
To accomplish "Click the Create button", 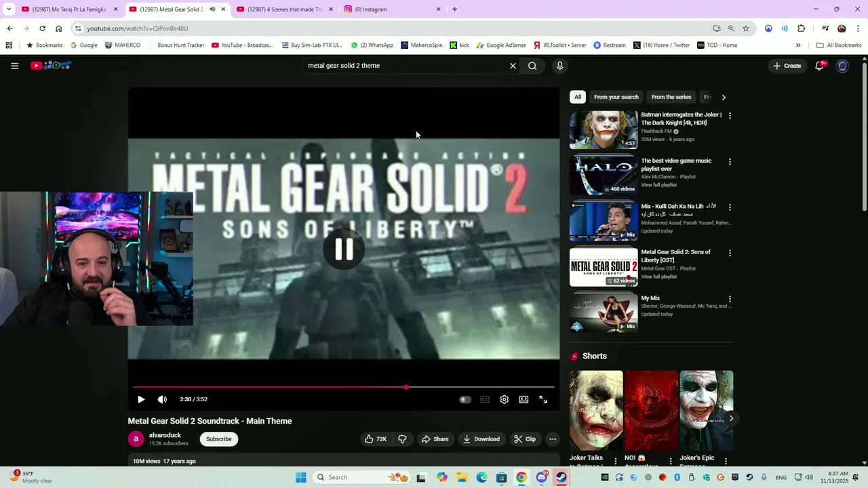I will (x=787, y=66).
